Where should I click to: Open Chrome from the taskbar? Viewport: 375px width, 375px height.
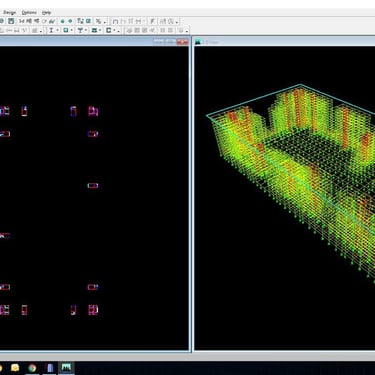click(32, 368)
